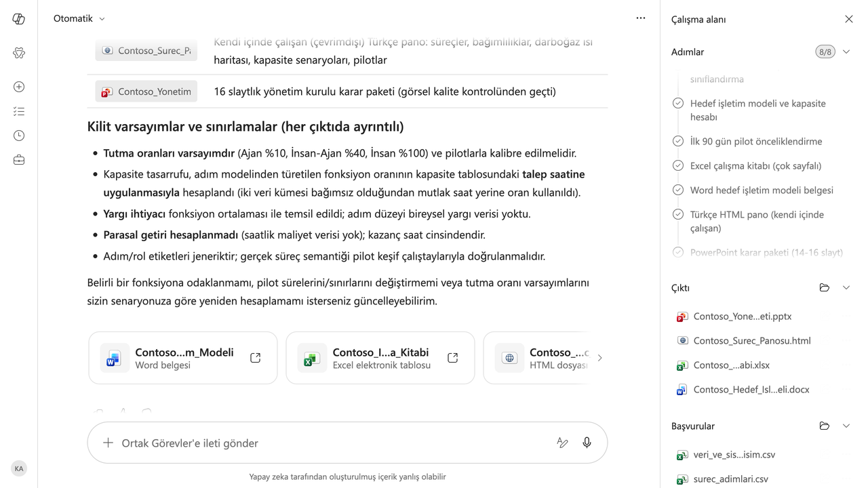Viewport: 868px width, 488px height.
Task: Click Word icon on Contoso...m_Modeli card
Action: [x=113, y=359]
